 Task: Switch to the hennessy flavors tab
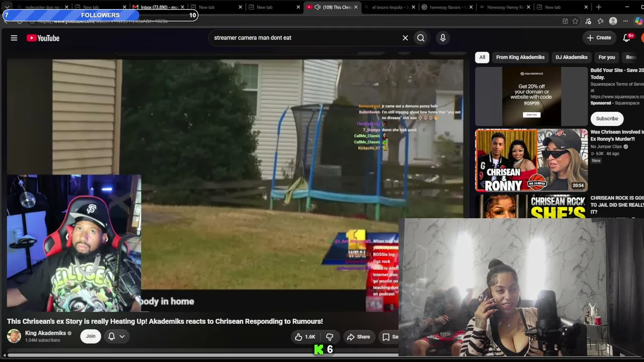coord(447,7)
